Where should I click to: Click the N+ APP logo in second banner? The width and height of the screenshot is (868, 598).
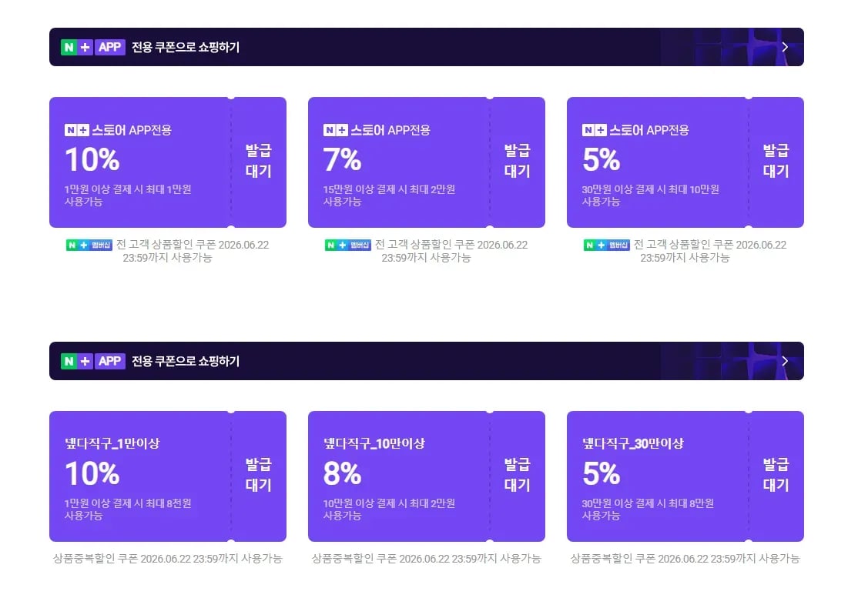[x=93, y=361]
